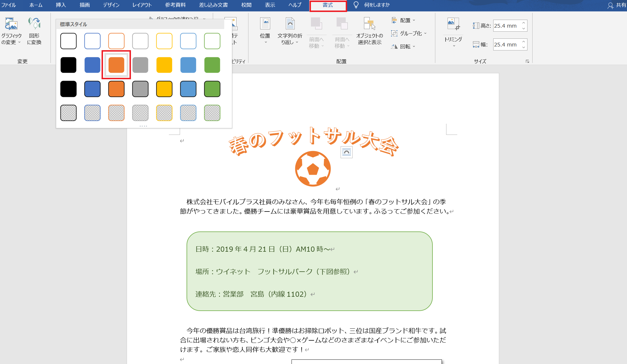Click the 図形に変換 (Convert to Shape) icon
This screenshot has height=364, width=627.
click(34, 24)
